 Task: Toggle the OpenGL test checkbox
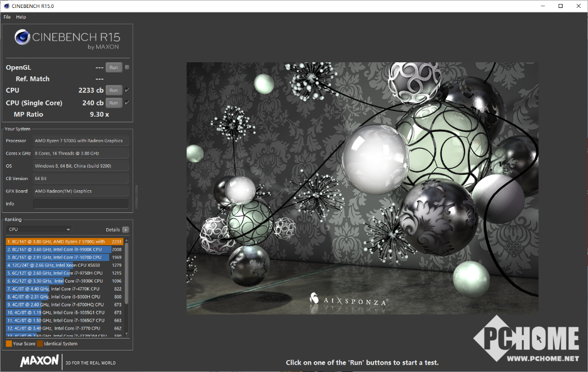click(127, 67)
